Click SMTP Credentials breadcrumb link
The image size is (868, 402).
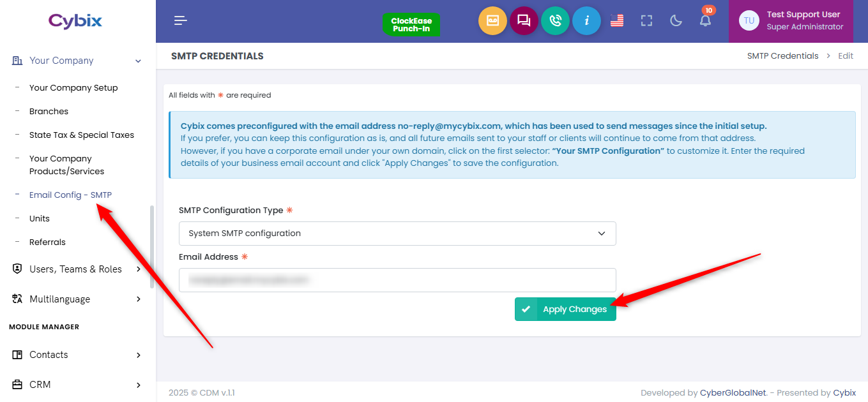[782, 56]
